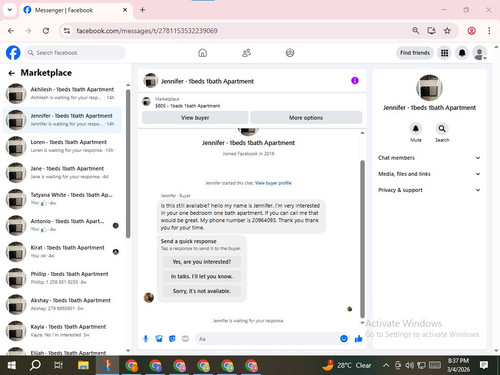Open Tatyana White's apartment conversation
The height and width of the screenshot is (375, 500).
click(62, 199)
